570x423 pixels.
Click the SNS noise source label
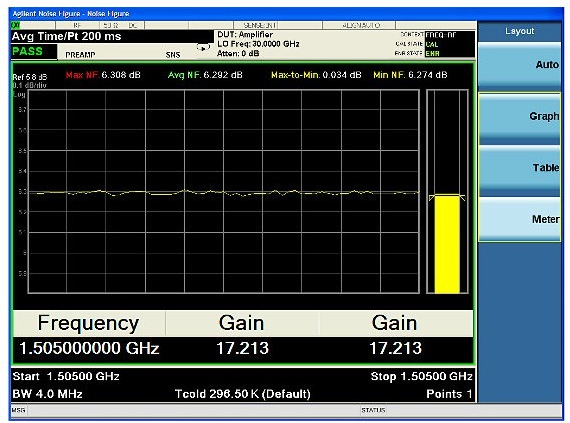pos(173,55)
